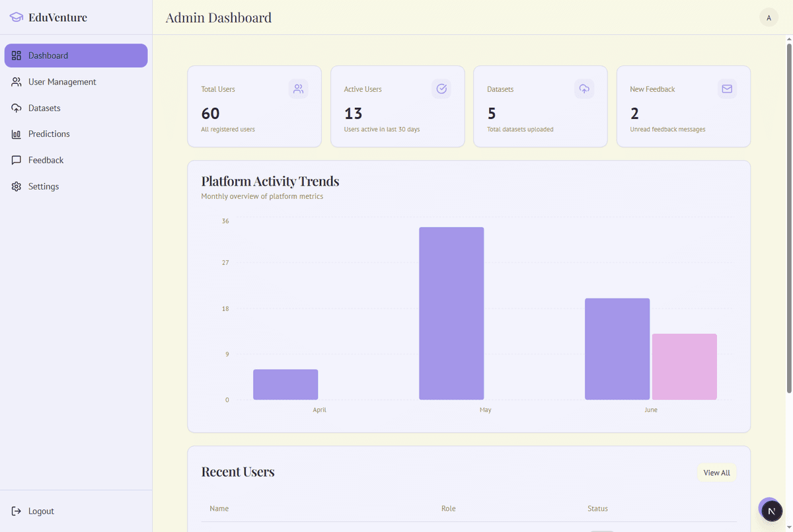The image size is (793, 532).
Task: Click the Total Users value 60
Action: coord(210,114)
